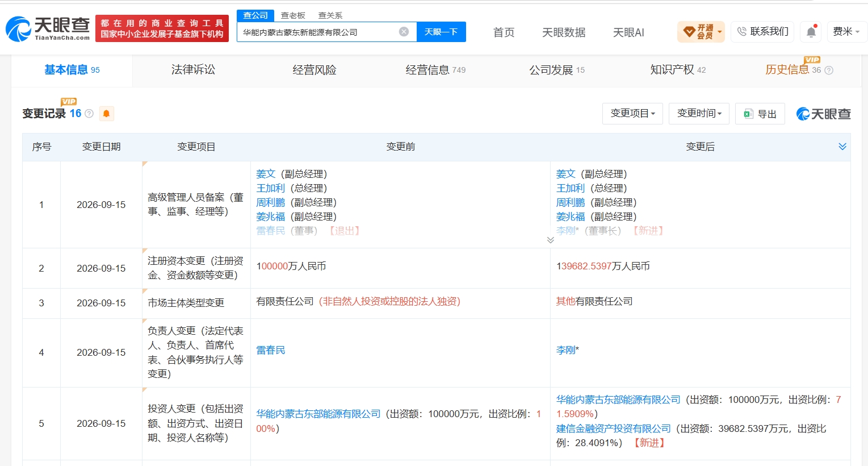Click the 100000万人民币 value in row 2
Viewport: 868px width, 466px height.
(x=291, y=266)
